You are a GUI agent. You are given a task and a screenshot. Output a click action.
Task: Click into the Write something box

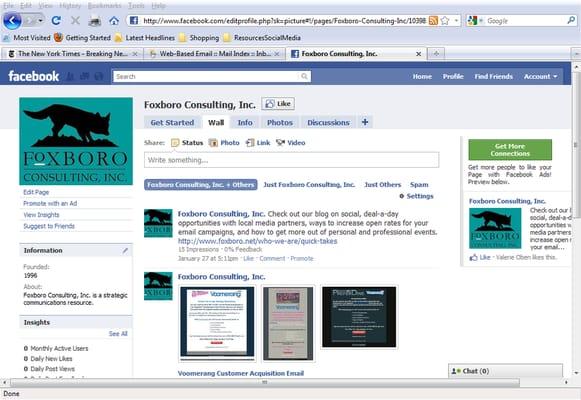coord(292,160)
